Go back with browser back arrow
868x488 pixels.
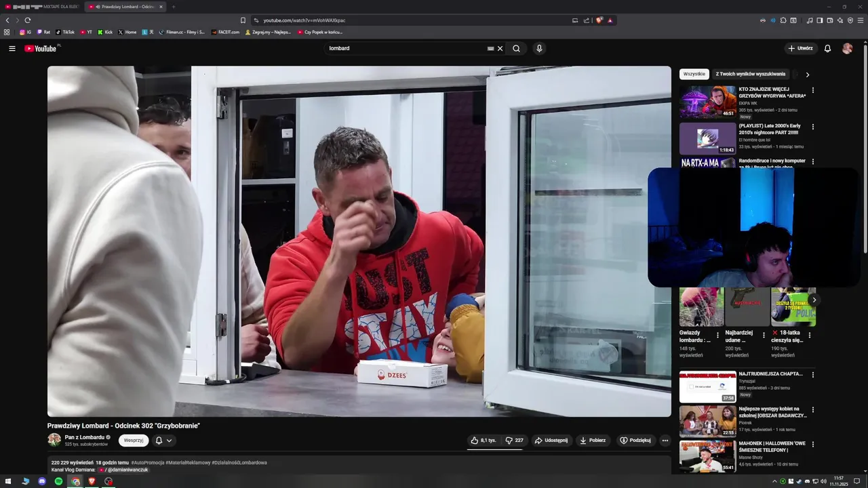[7, 20]
